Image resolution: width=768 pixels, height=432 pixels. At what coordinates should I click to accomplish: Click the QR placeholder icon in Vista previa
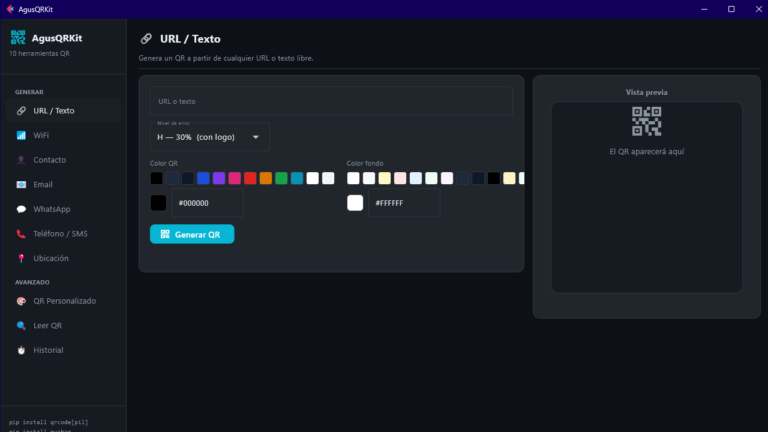[647, 121]
